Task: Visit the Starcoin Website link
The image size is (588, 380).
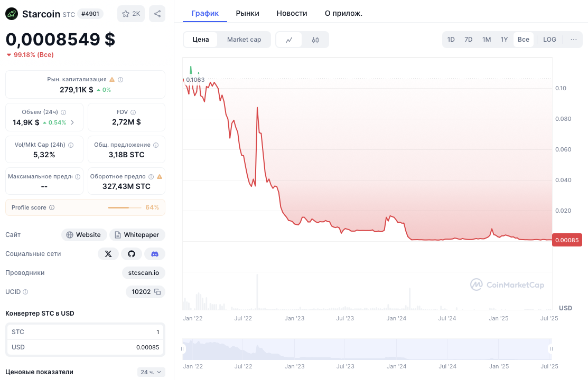Action: tap(84, 234)
